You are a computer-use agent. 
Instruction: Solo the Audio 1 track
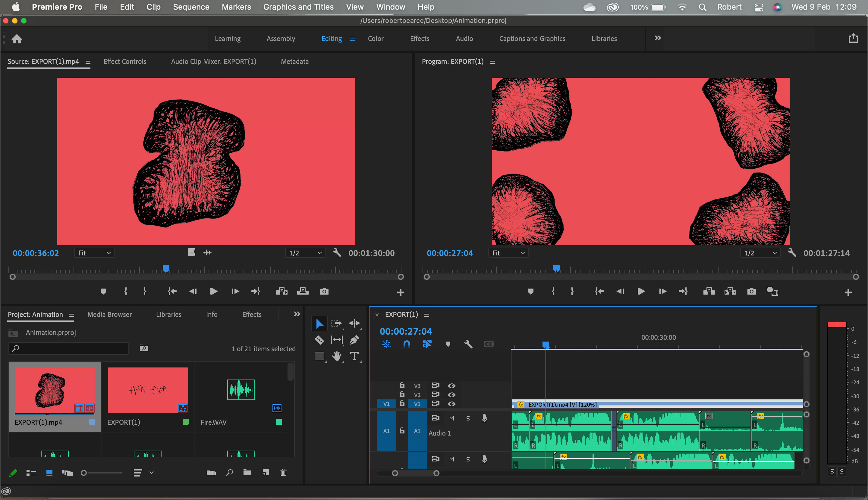tap(468, 418)
